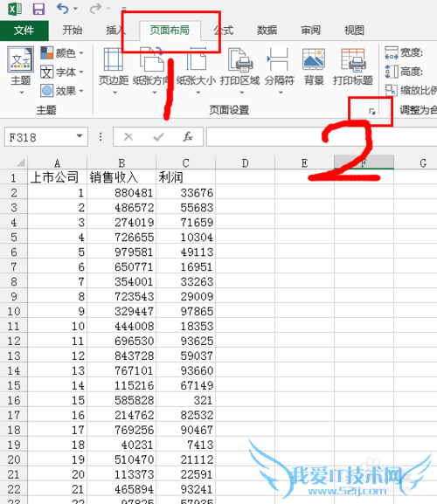
Task: Click cell containing 7413
Action: 186,445
